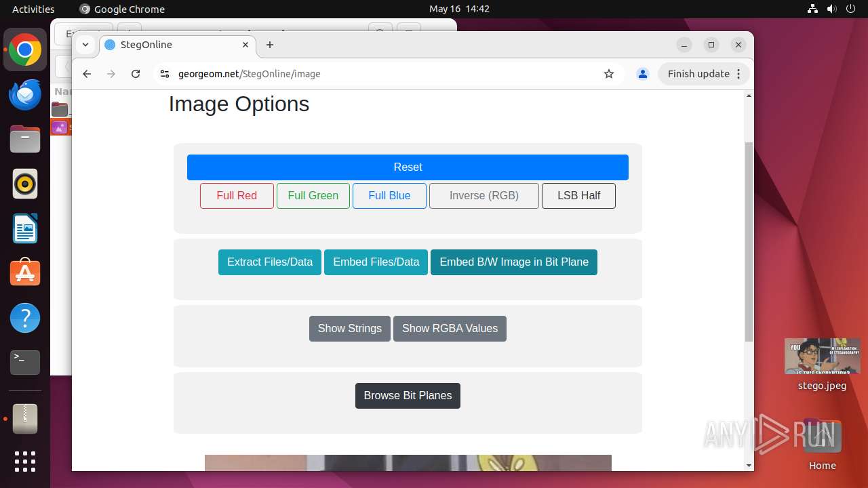Click Browse Bit Planes
The image size is (868, 488).
tap(408, 396)
